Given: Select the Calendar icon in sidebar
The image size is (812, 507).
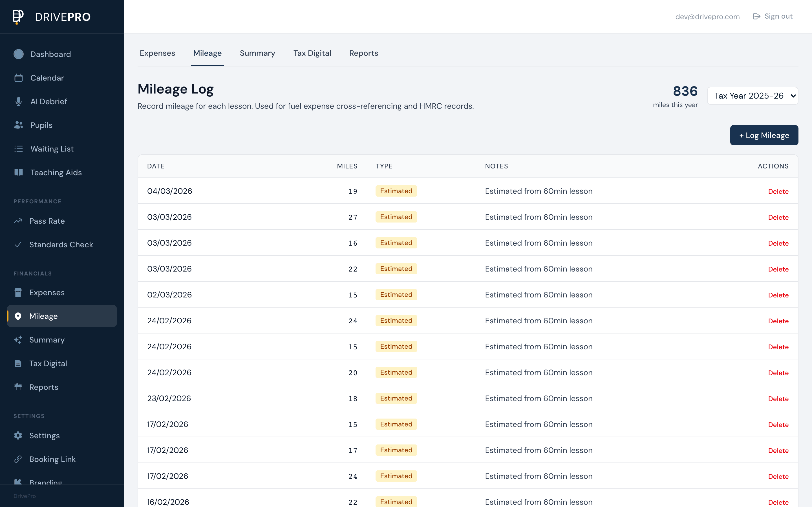Looking at the screenshot, I should [x=18, y=77].
